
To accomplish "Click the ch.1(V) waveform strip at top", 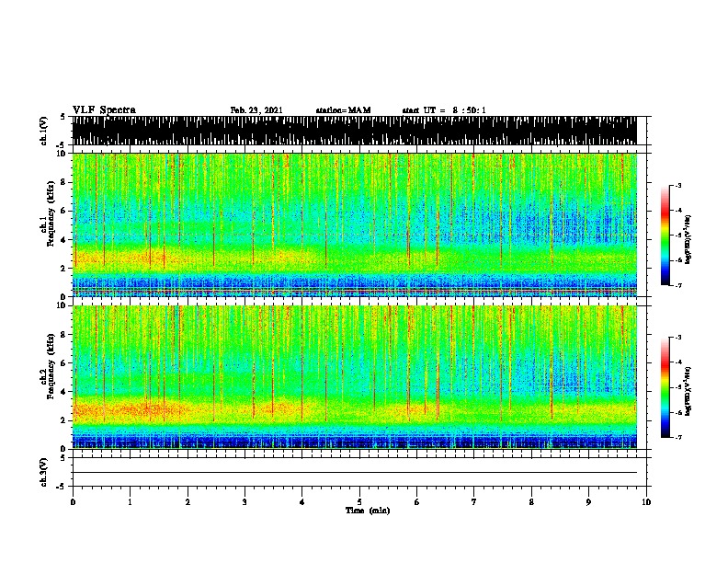I will [354, 131].
